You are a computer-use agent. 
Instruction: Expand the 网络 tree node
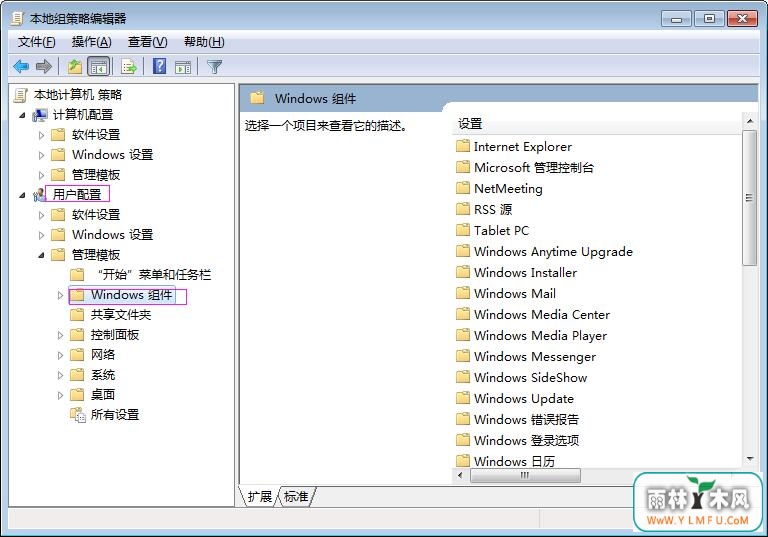tap(60, 355)
